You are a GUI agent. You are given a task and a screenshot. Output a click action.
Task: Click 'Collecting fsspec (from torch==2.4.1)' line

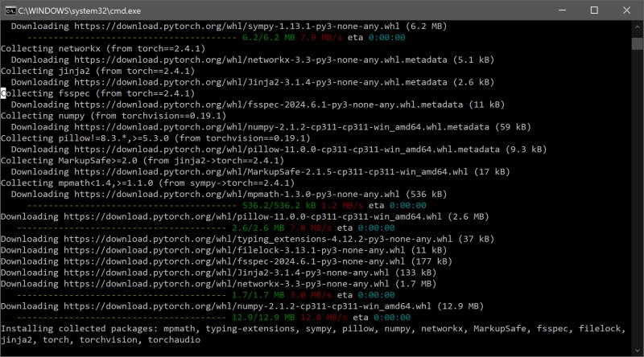97,93
